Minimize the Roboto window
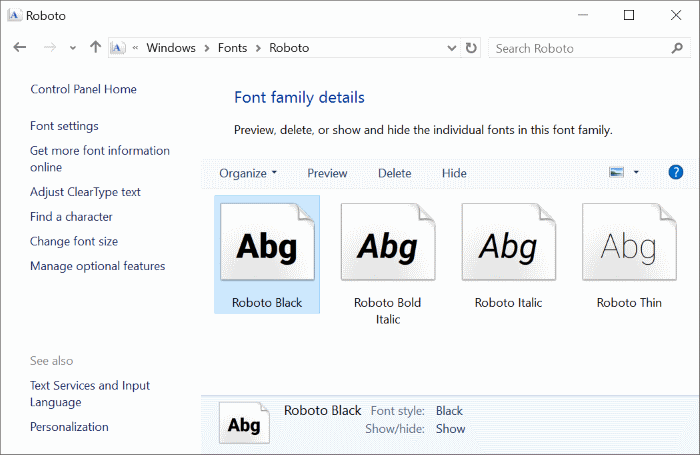 (x=583, y=15)
